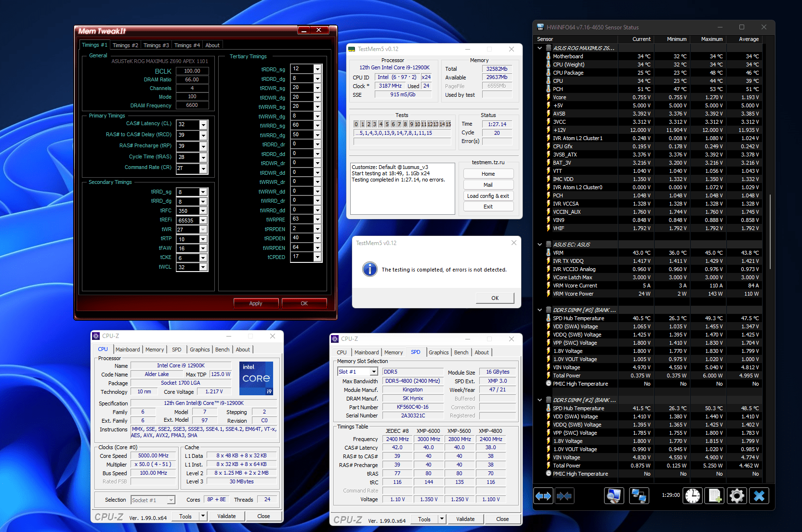Image resolution: width=802 pixels, height=532 pixels.
Task: Click OK in testing completed dialog
Action: click(495, 298)
